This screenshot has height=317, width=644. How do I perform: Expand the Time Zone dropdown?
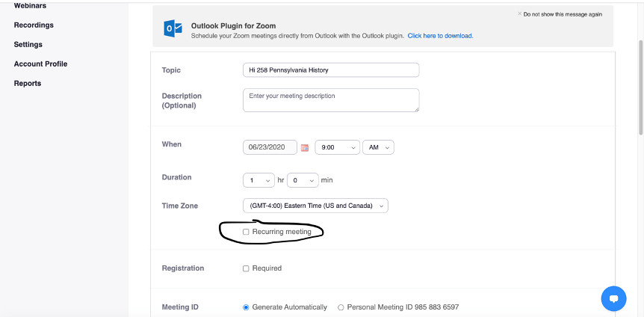(315, 206)
